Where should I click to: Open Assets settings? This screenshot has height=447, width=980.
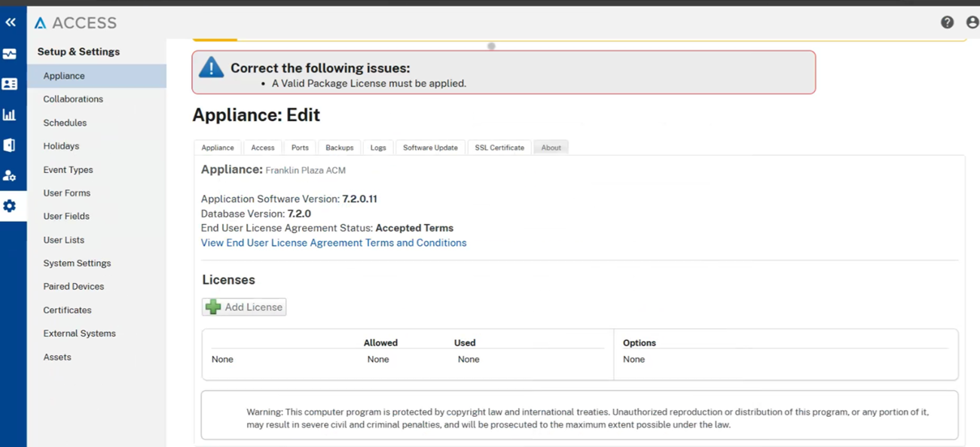pyautogui.click(x=57, y=357)
